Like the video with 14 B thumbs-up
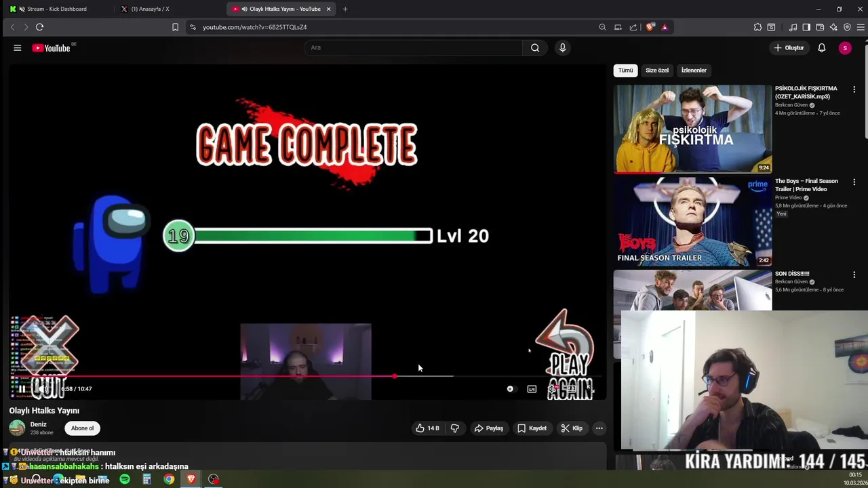The image size is (868, 488). [x=428, y=428]
